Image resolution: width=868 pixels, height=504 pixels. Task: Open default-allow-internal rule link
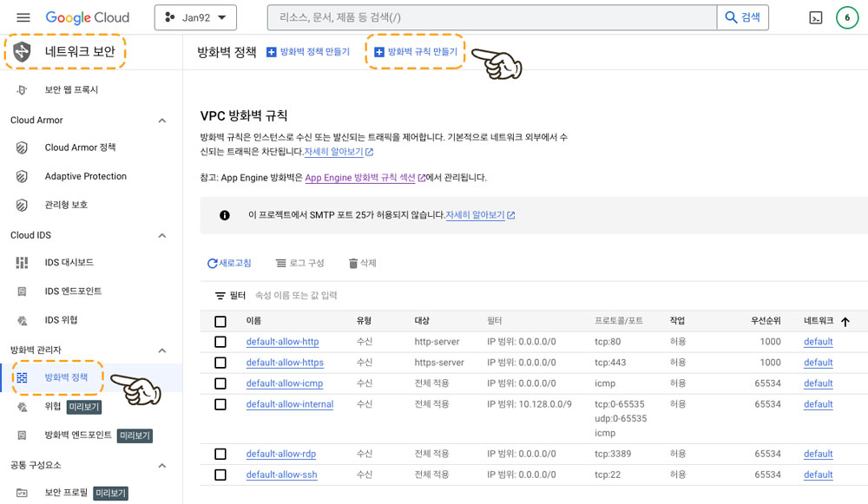click(290, 404)
